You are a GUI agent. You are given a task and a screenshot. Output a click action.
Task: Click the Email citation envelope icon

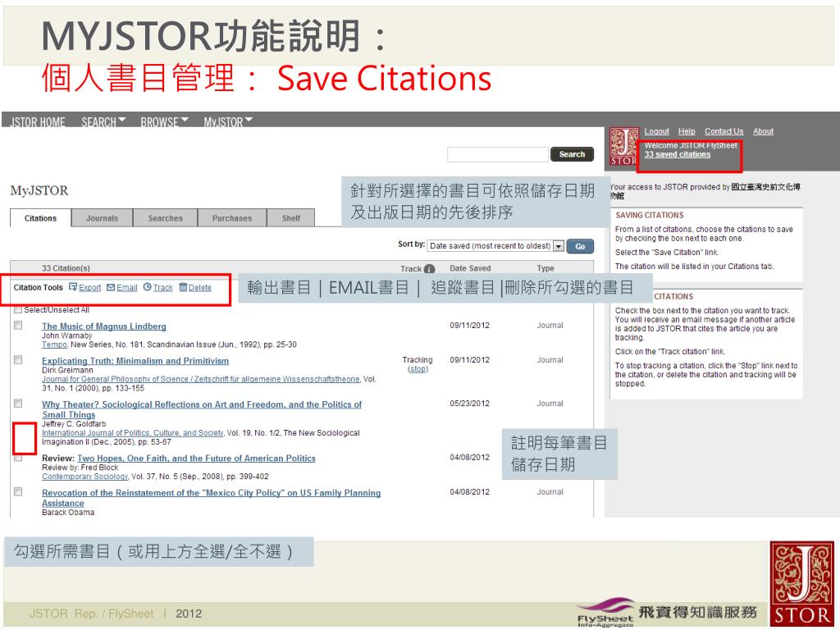111,287
